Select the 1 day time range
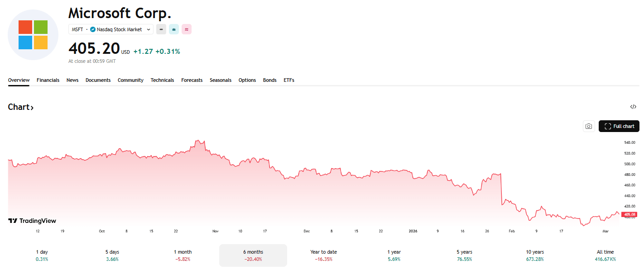The width and height of the screenshot is (644, 274). coord(42,255)
